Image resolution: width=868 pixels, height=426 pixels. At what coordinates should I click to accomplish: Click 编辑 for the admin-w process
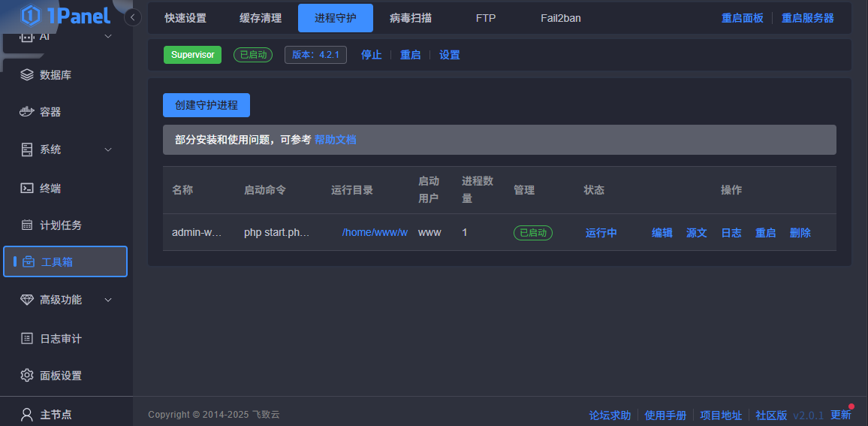(x=662, y=233)
